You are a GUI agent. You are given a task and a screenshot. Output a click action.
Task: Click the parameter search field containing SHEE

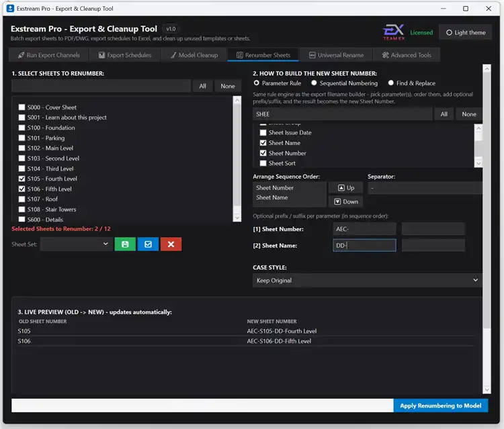tap(342, 114)
